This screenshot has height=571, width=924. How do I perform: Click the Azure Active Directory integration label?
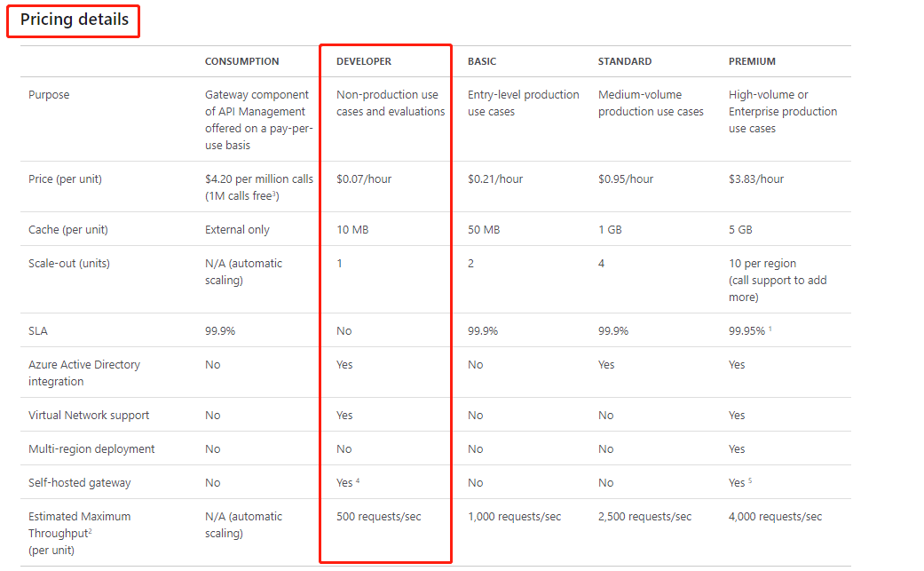click(x=84, y=373)
